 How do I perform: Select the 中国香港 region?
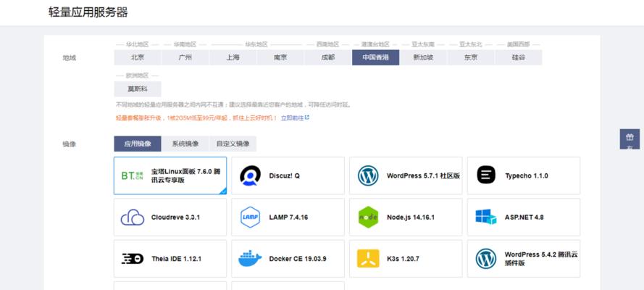tap(376, 57)
